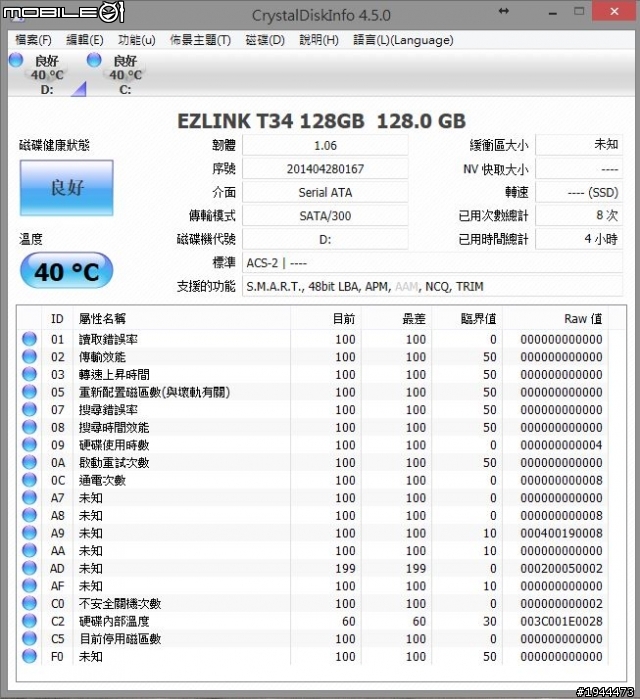Image resolution: width=640 pixels, height=700 pixels.
Task: Click status icon of attribute A7
Action: [29, 497]
